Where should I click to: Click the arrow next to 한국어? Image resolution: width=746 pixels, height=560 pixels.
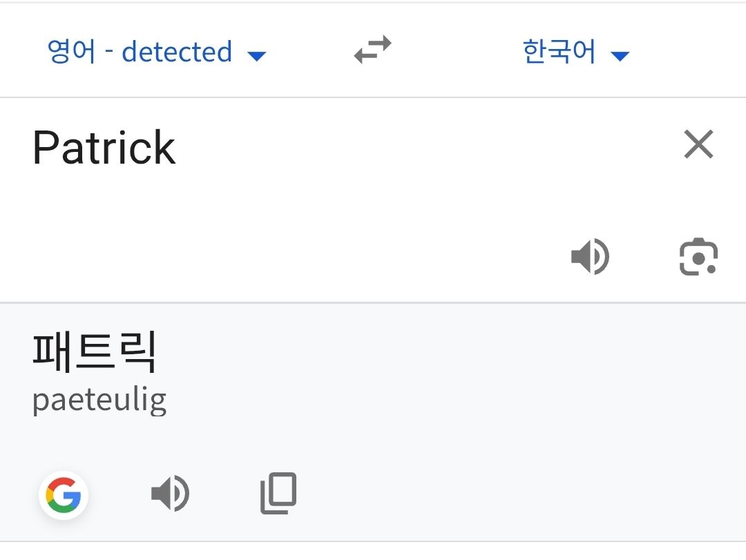[x=620, y=56]
